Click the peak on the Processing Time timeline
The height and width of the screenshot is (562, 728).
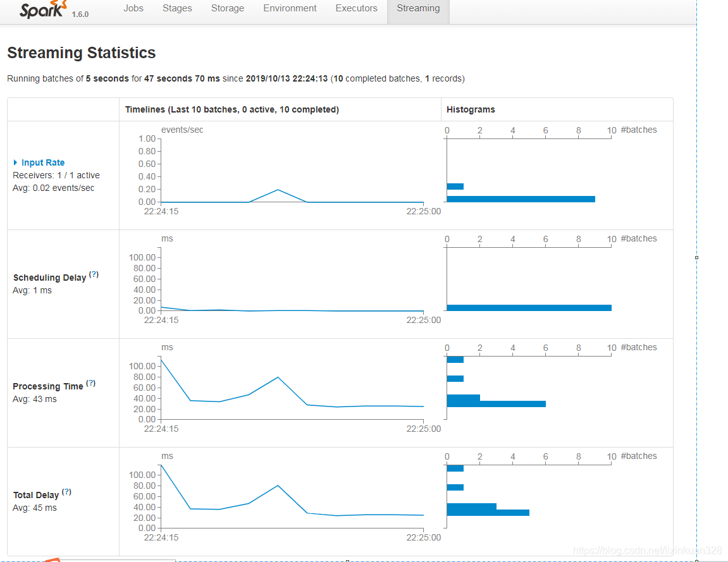(278, 377)
